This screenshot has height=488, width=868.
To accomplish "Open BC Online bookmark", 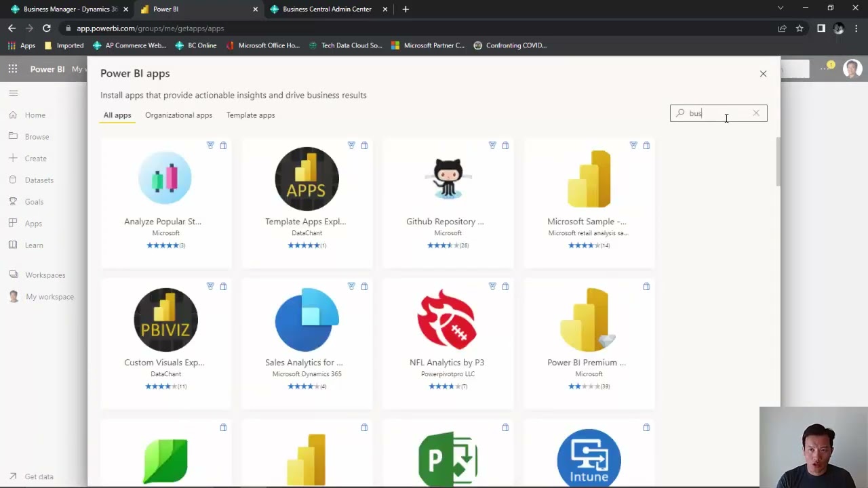I will tap(196, 45).
